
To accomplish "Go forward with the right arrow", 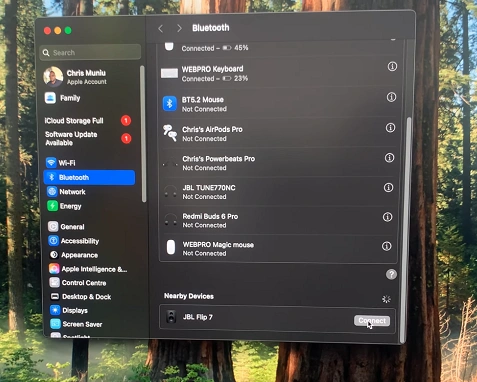I will 179,28.
